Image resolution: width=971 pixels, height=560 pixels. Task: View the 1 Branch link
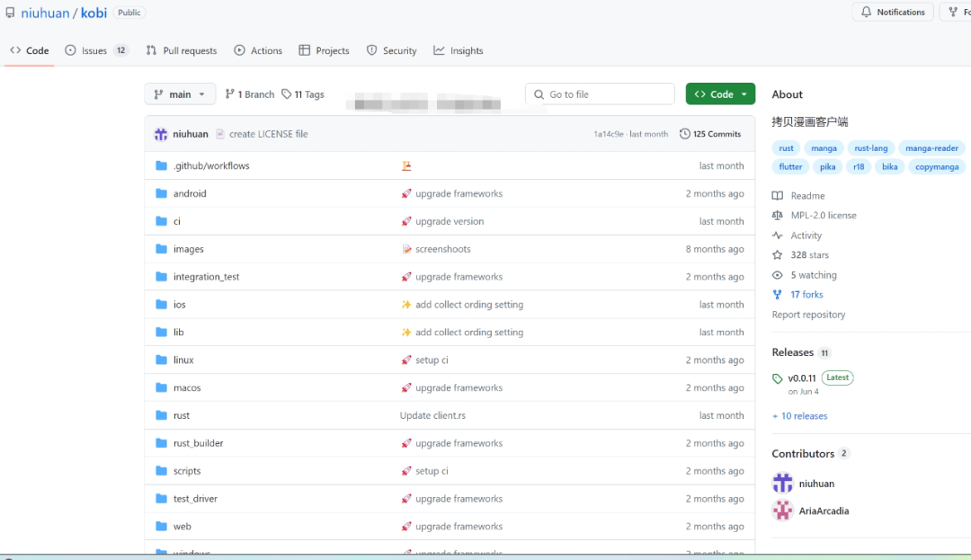tap(250, 94)
